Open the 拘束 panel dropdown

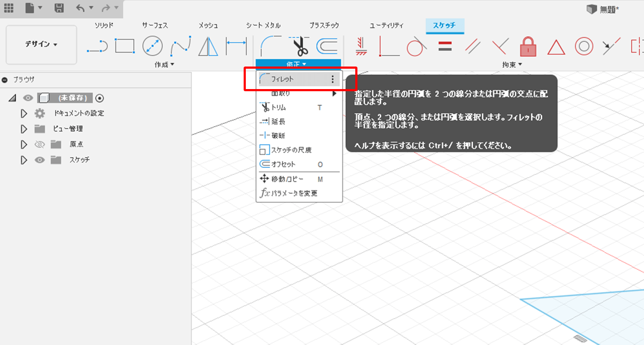512,65
